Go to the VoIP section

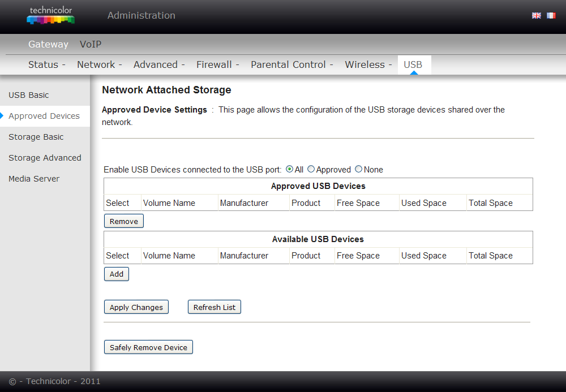[x=90, y=44]
